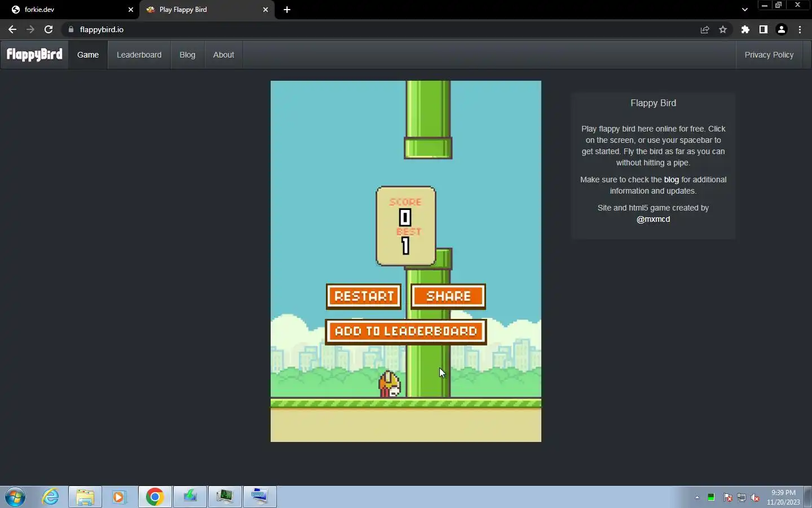Go to the Blog nav item

187,55
